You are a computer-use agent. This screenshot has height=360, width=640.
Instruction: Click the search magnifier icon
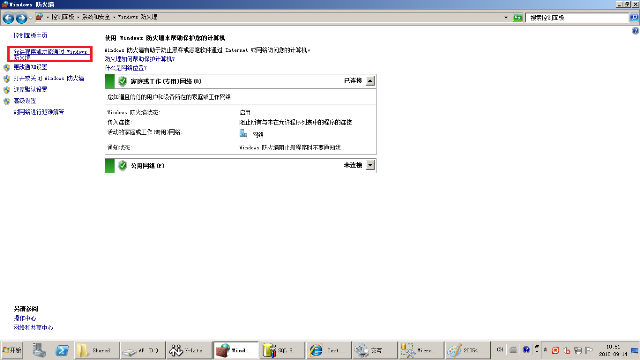pyautogui.click(x=634, y=18)
